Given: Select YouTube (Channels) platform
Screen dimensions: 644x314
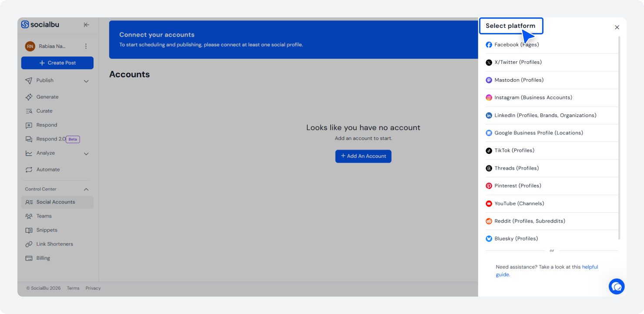Looking at the screenshot, I should pyautogui.click(x=552, y=204).
